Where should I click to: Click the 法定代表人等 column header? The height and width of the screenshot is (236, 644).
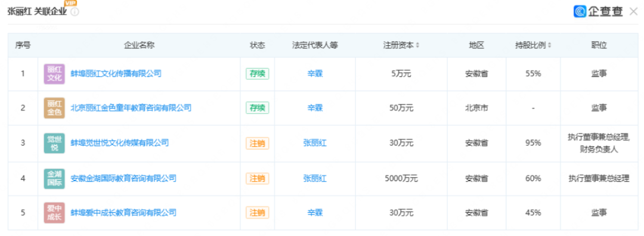pyautogui.click(x=315, y=45)
